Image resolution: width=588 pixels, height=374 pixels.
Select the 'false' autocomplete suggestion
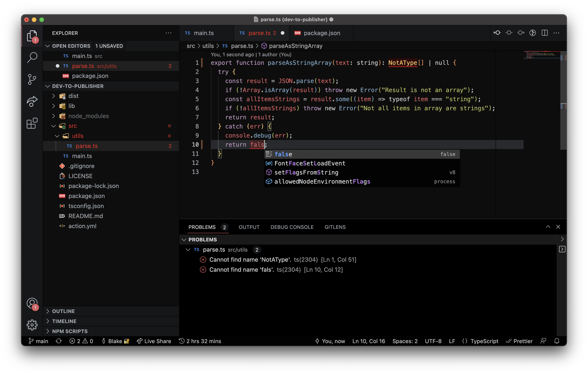pos(283,154)
